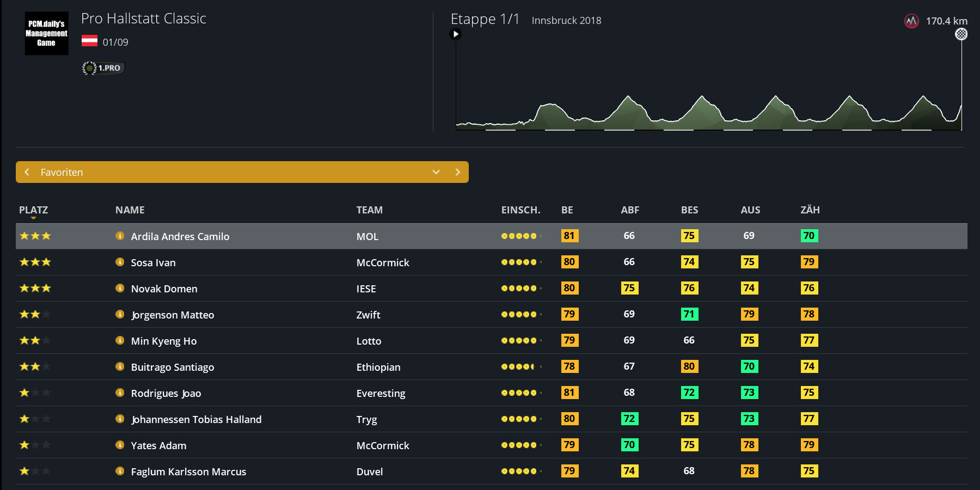Sort the table by PLATZ column
Viewport: 980px width, 490px height.
tap(33, 210)
